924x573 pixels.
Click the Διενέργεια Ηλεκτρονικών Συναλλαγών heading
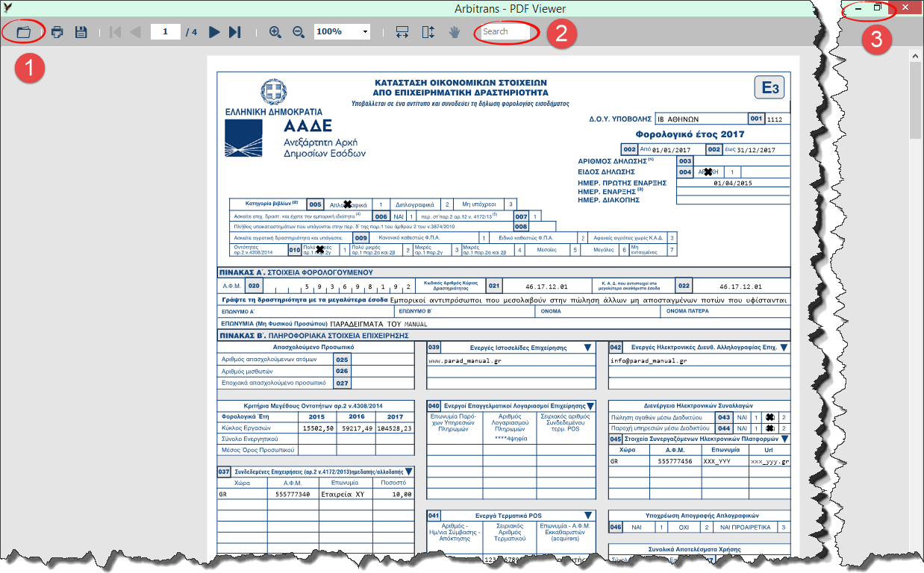pos(698,406)
